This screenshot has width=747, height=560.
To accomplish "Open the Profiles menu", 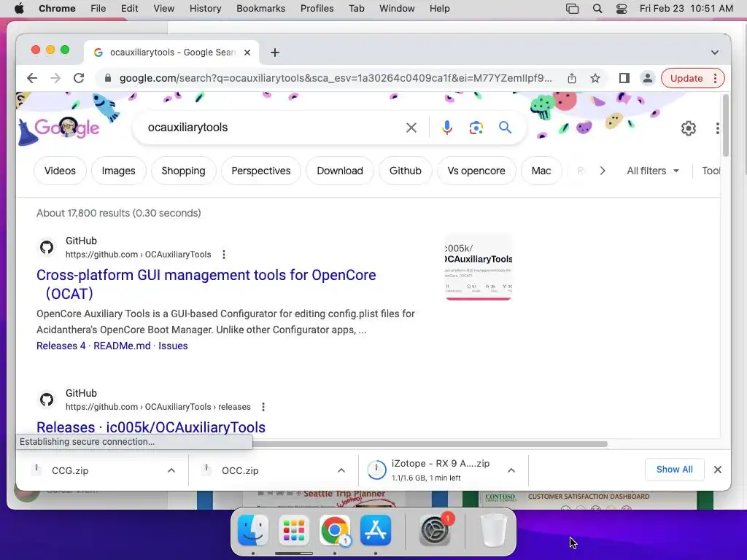I will [x=317, y=9].
